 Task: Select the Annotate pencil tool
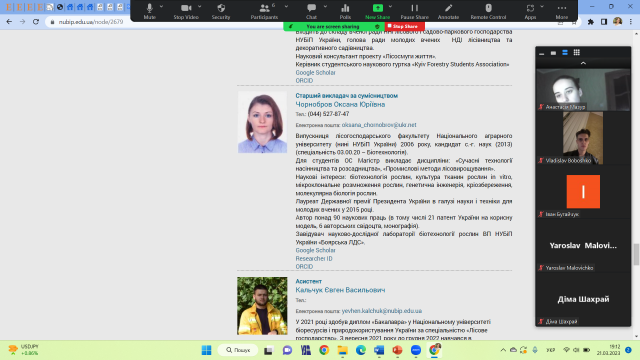pyautogui.click(x=448, y=11)
